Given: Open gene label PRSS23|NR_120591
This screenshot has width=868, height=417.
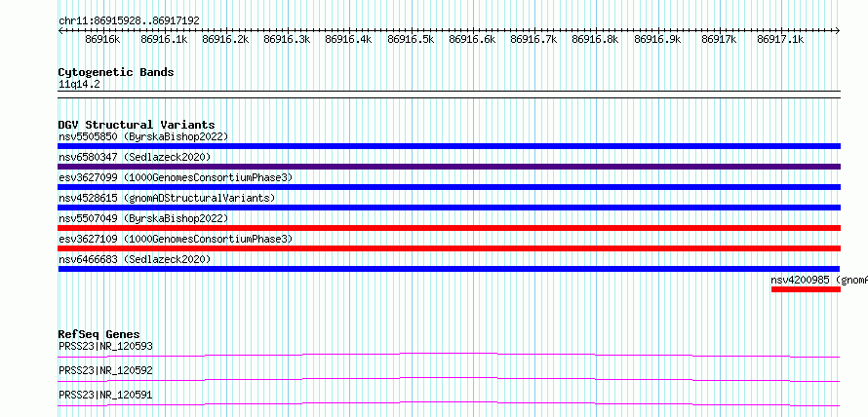Looking at the screenshot, I should click(105, 395).
